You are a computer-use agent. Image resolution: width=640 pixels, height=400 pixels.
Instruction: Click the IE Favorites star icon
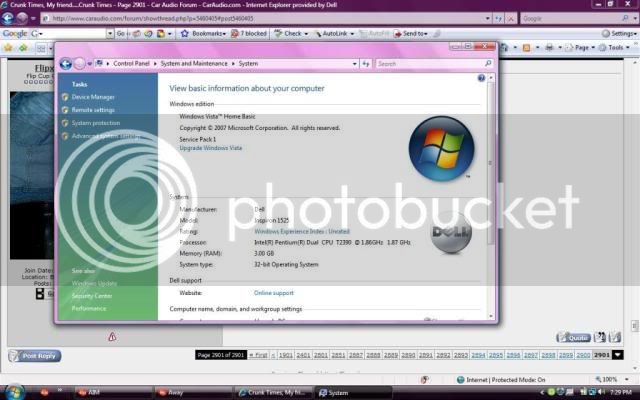8,48
